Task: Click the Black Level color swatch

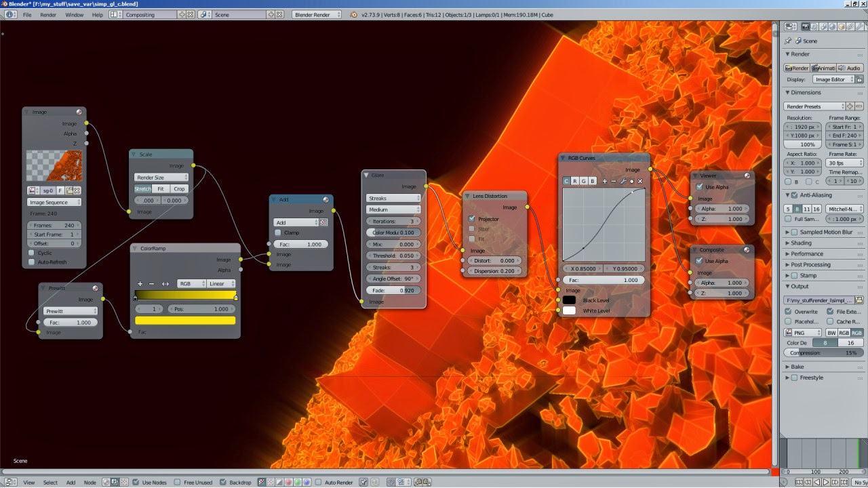Action: click(x=569, y=300)
